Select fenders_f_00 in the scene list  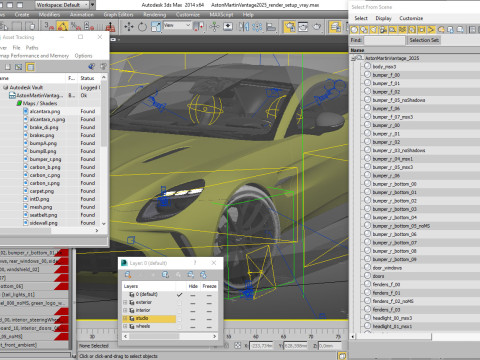click(x=386, y=284)
